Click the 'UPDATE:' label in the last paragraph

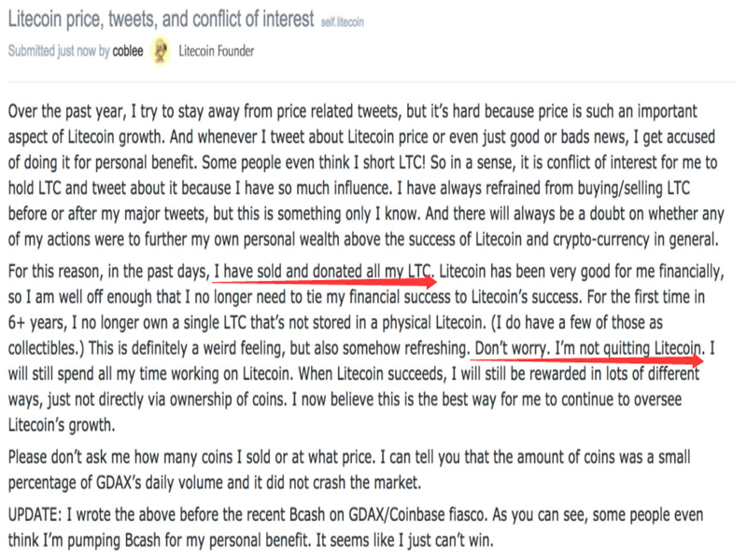click(x=35, y=515)
